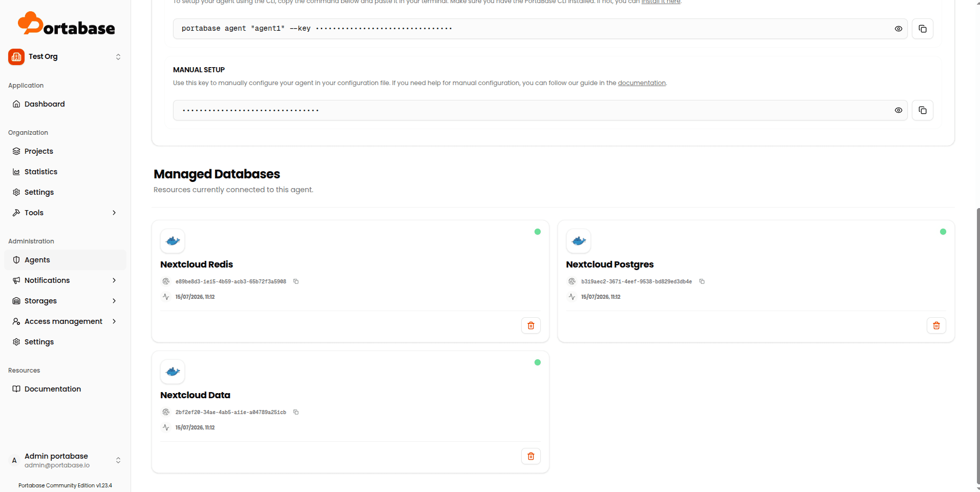Click Nextcloud Data green status dot
The width and height of the screenshot is (980, 492).
[538, 362]
